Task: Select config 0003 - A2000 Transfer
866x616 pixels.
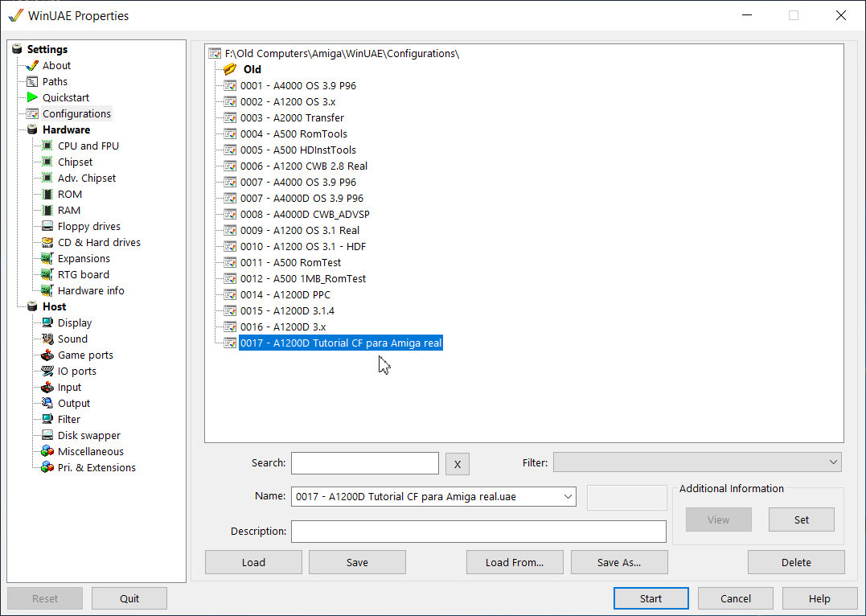Action: [x=292, y=117]
